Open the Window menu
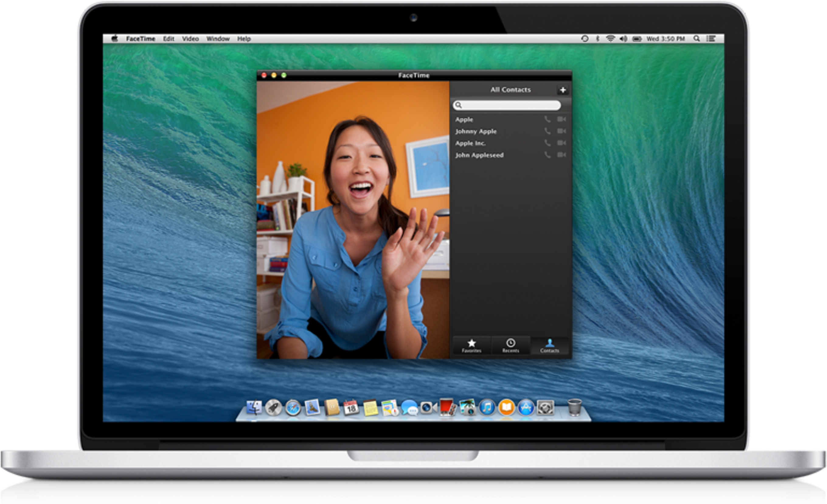The width and height of the screenshot is (827, 504). coord(218,39)
